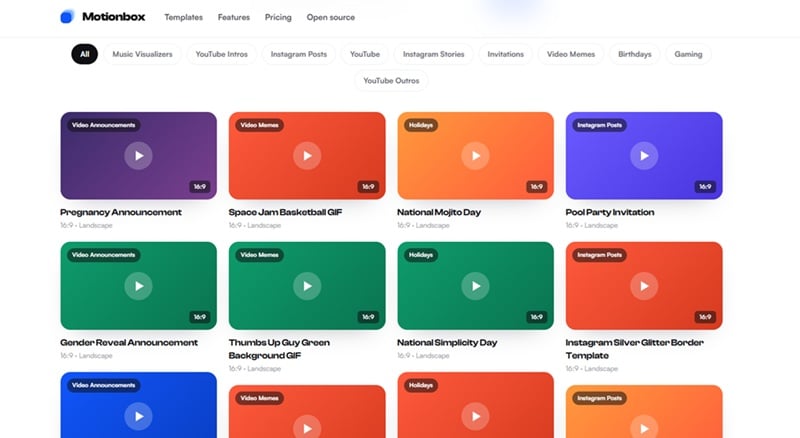This screenshot has width=800, height=438.
Task: Filter by Invitations category
Action: (506, 54)
